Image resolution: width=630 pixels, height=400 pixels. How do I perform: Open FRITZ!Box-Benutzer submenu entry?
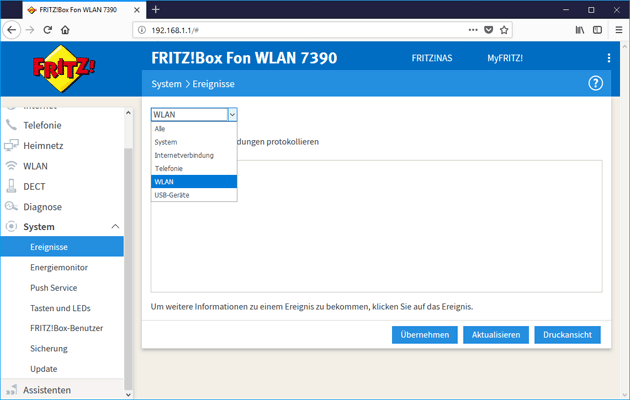67,328
